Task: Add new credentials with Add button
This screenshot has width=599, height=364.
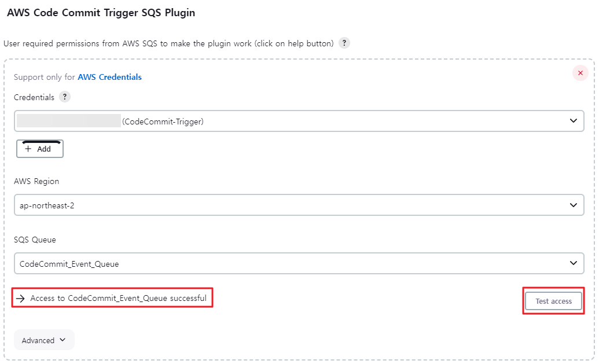Action: tap(40, 149)
